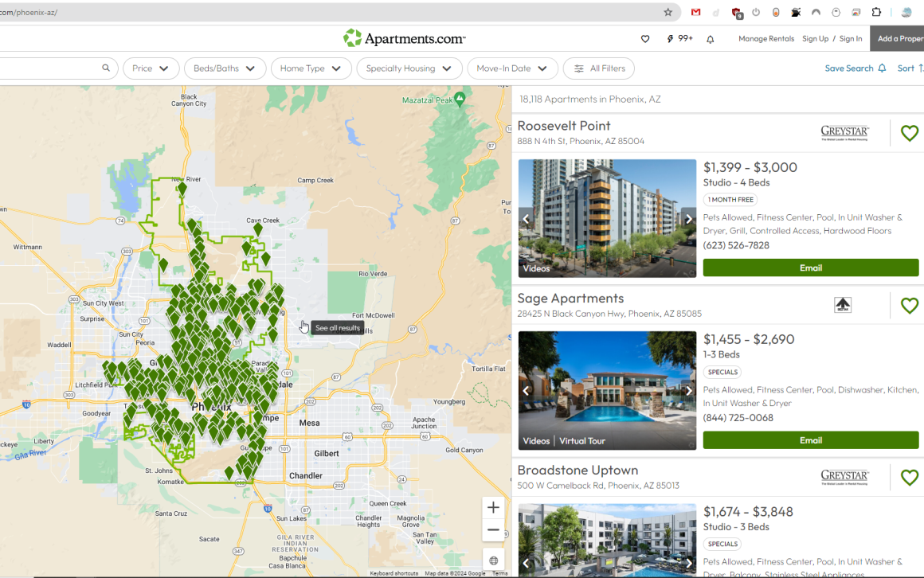This screenshot has height=578, width=924.
Task: Zoom out on the map
Action: pyautogui.click(x=493, y=530)
